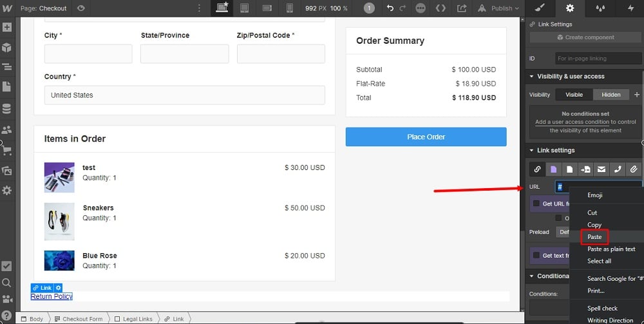Open the search magnifier in sidebar
The height and width of the screenshot is (324, 644).
[x=7, y=283]
